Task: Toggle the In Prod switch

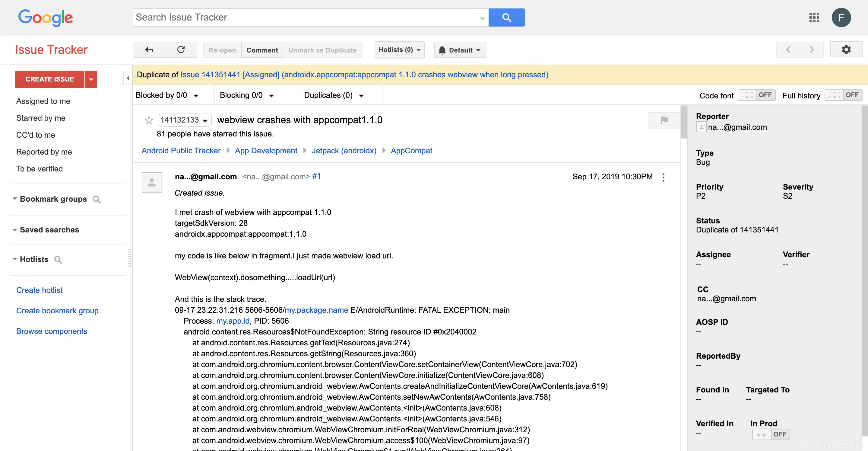Action: click(x=771, y=434)
